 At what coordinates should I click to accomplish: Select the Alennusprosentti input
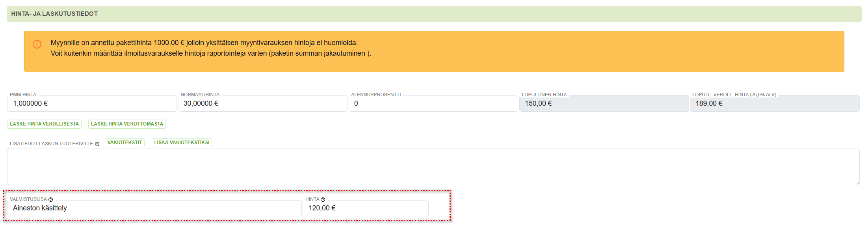point(433,103)
